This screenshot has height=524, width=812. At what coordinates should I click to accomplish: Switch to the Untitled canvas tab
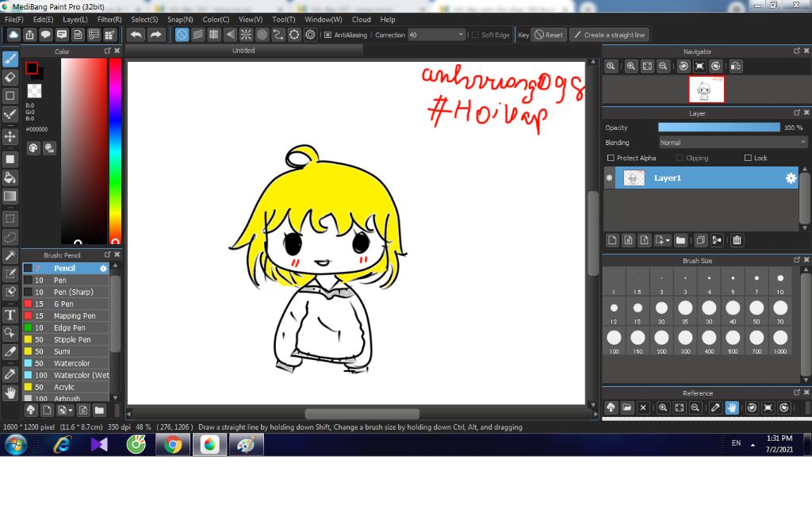[243, 50]
